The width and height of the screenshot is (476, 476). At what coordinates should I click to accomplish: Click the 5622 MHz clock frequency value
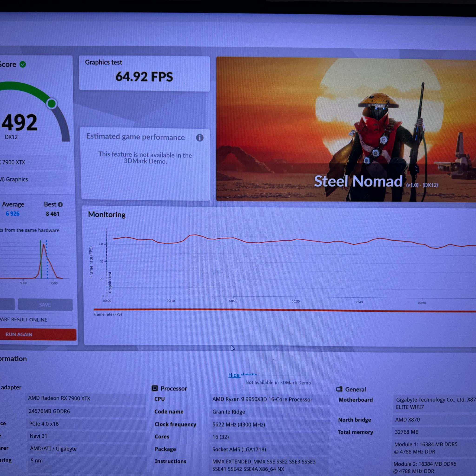click(x=270, y=424)
